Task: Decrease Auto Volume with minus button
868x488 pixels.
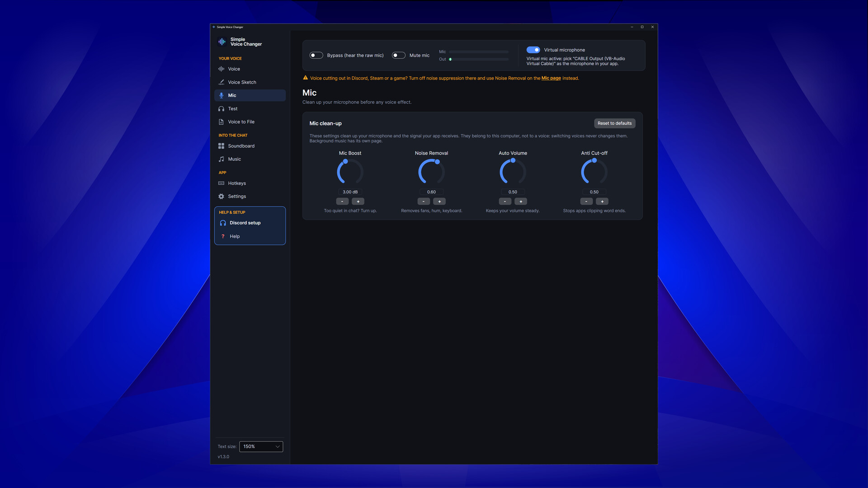Action: 505,202
